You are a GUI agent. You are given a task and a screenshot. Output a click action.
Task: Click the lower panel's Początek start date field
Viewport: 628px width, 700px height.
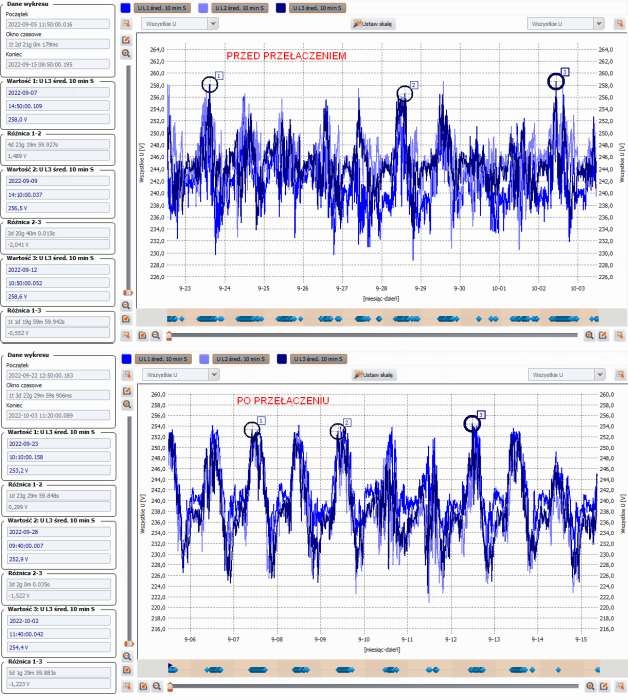58,375
